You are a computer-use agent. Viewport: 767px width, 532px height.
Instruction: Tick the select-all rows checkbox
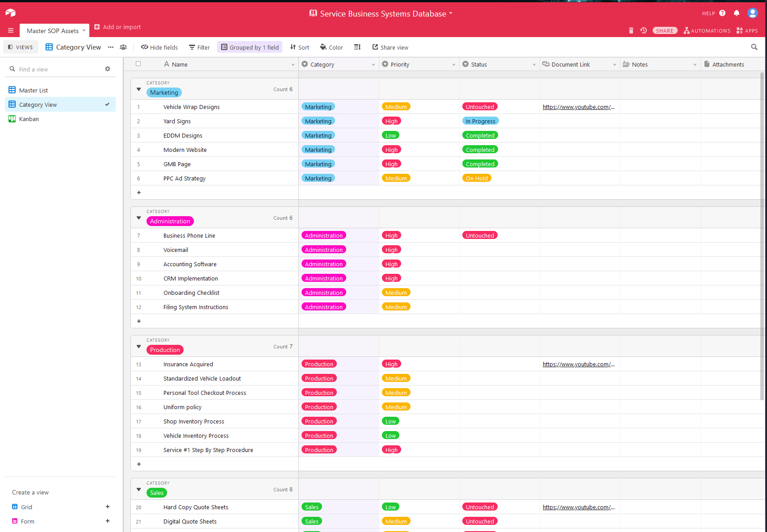138,64
